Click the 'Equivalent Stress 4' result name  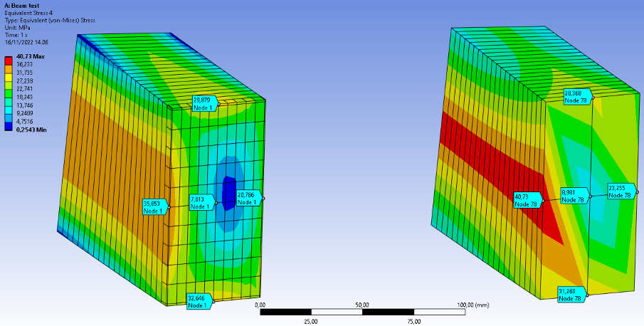pos(28,13)
